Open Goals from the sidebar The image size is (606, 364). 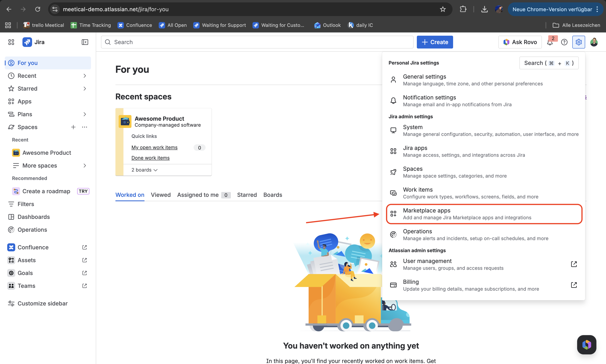(47, 273)
